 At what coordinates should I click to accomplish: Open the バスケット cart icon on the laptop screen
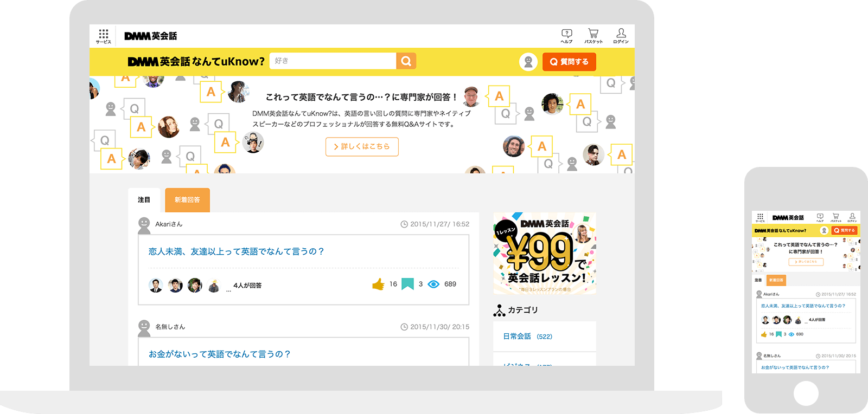pyautogui.click(x=593, y=36)
